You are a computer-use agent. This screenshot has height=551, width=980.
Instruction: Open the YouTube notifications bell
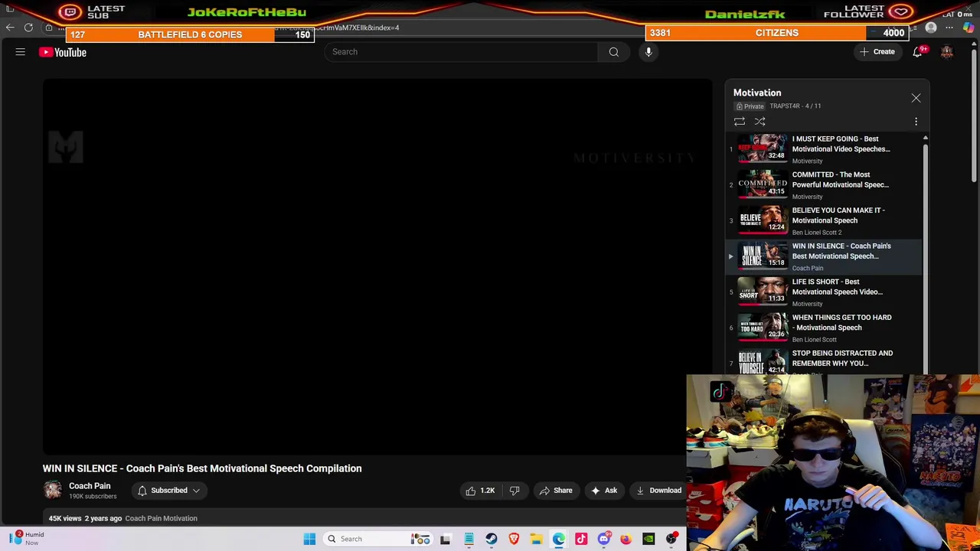tap(917, 52)
